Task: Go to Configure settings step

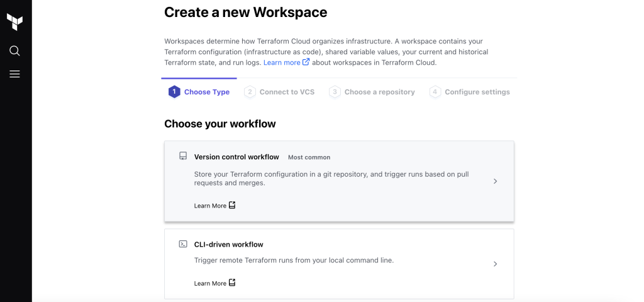Action: (x=469, y=92)
